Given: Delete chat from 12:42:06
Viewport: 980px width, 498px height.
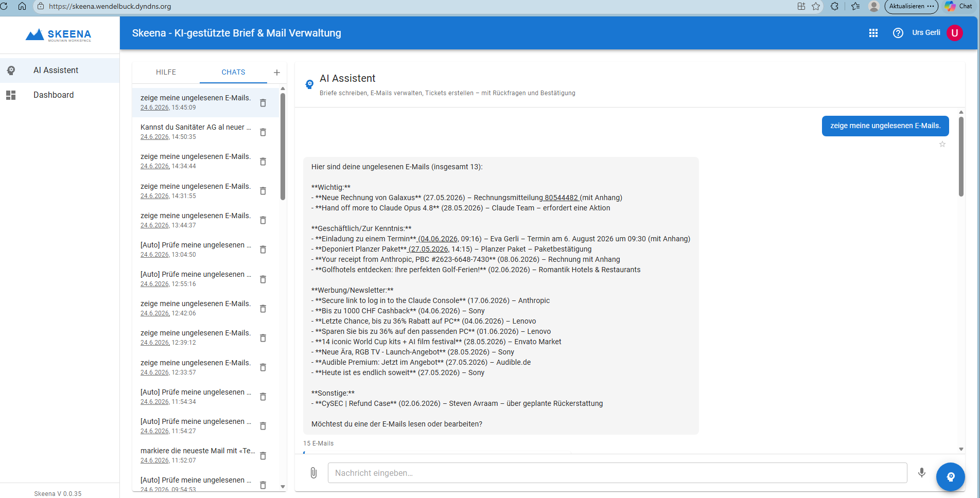Looking at the screenshot, I should coord(263,309).
